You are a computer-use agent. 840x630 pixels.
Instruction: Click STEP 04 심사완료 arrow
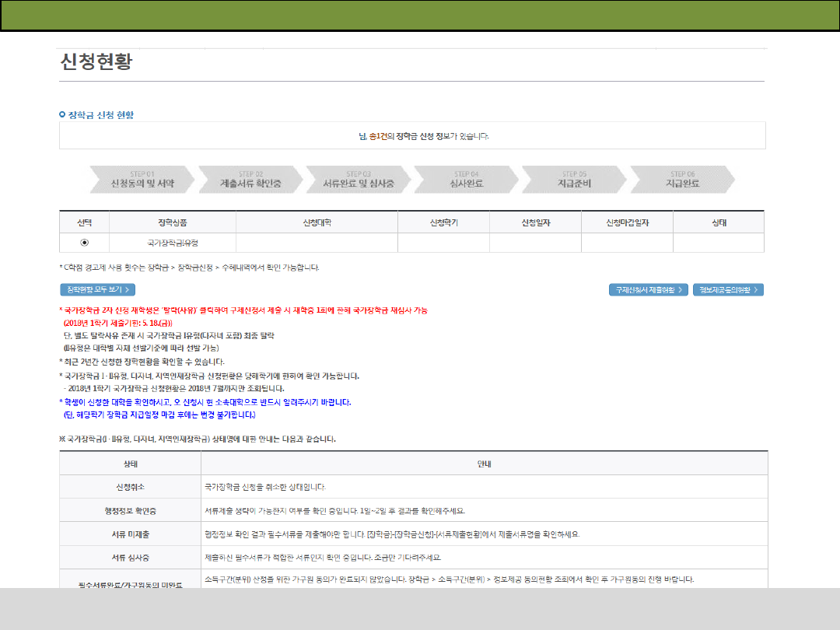466,180
